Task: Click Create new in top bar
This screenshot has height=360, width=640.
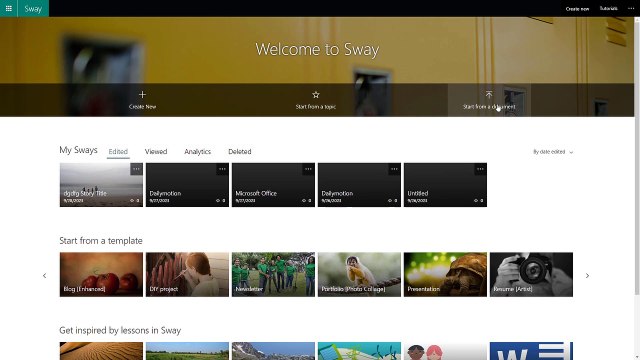Action: 577,9
